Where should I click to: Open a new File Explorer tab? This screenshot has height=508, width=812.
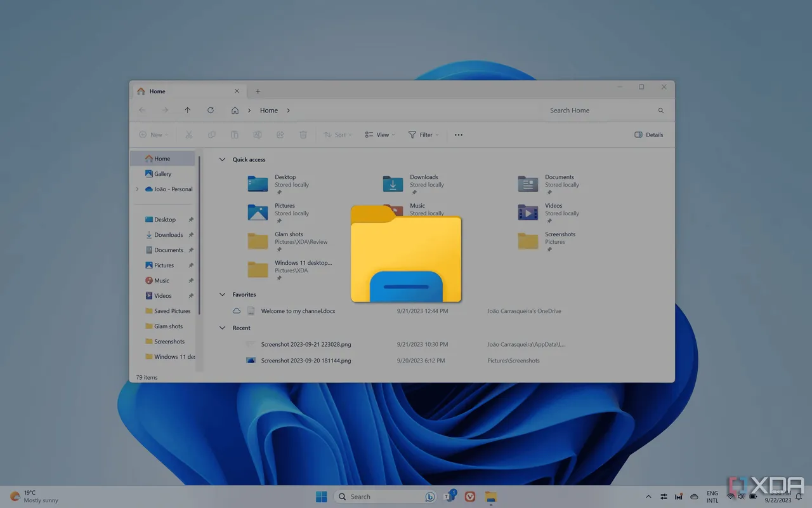258,91
